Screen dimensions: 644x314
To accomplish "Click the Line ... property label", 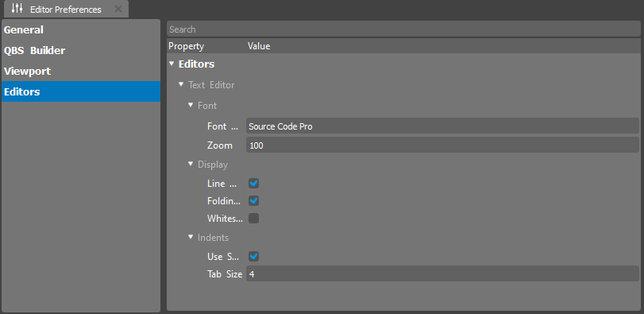I will (222, 184).
